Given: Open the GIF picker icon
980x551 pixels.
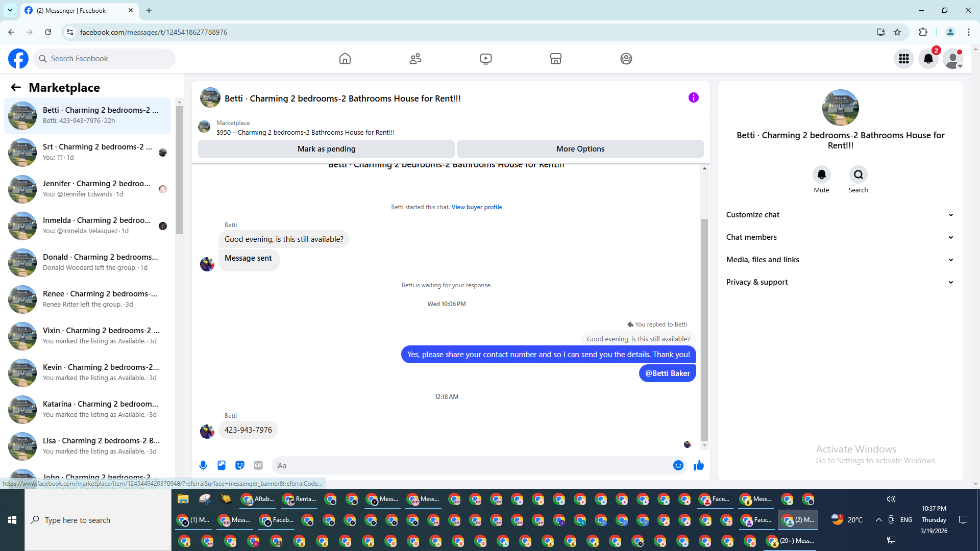Looking at the screenshot, I should 258,465.
